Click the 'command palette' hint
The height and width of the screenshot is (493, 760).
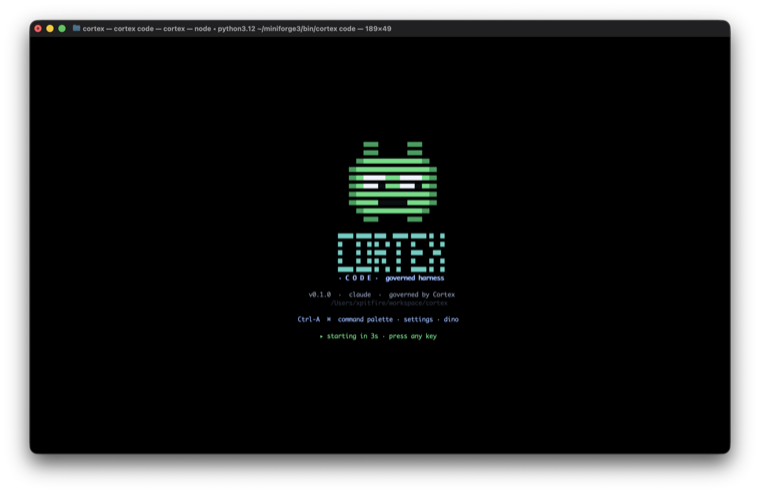365,319
